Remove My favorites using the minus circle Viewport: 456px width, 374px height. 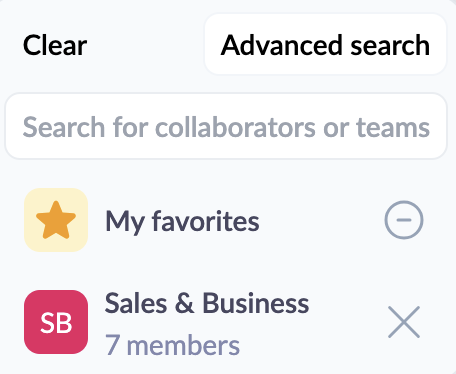404,220
